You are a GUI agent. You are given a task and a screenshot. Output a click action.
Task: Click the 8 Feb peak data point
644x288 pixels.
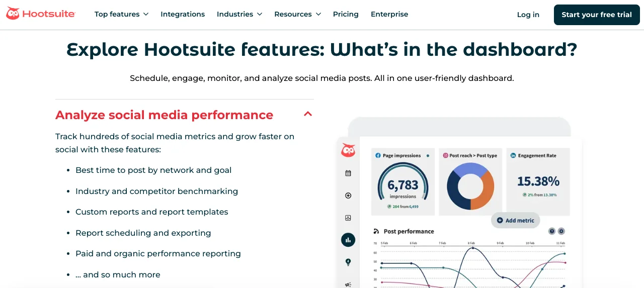pos(472,248)
